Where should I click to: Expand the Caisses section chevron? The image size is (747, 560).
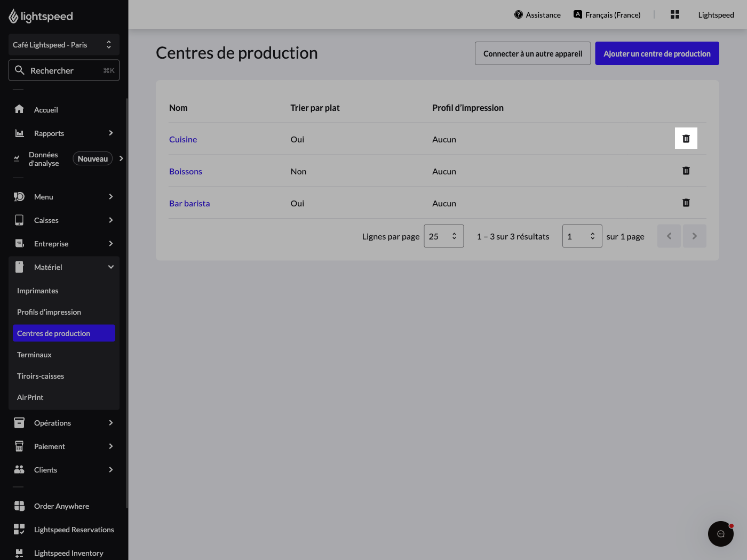111,220
